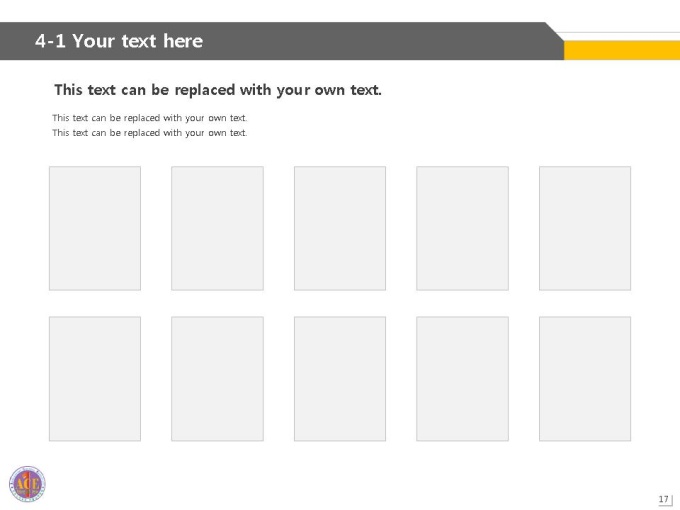Select the '4-1 Your text here' title

[x=119, y=41]
